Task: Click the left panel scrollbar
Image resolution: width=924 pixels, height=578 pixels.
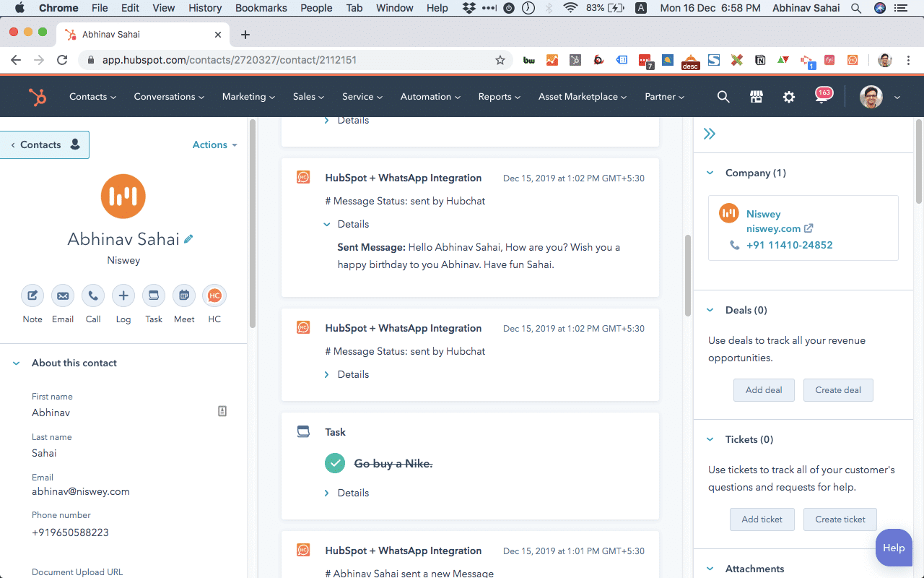Action: click(x=252, y=224)
